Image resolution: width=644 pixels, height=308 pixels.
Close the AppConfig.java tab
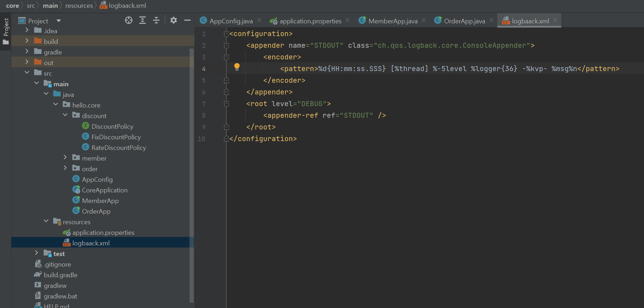259,20
